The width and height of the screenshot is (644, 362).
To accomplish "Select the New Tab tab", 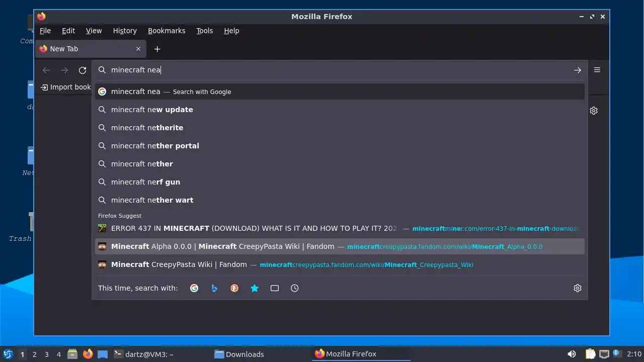I will click(x=91, y=49).
